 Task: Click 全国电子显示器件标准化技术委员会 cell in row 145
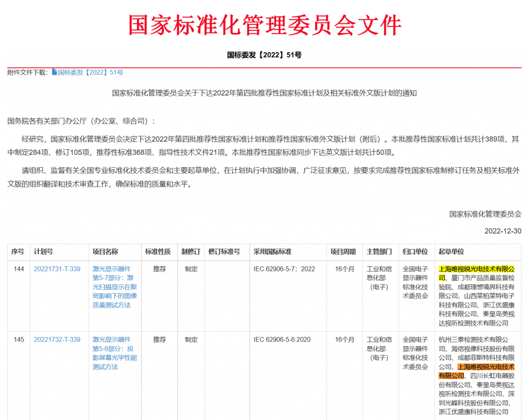click(x=415, y=353)
